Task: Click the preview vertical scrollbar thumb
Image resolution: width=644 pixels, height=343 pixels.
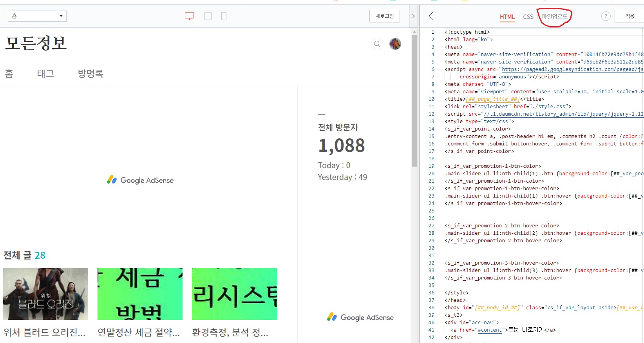Action: (x=414, y=101)
